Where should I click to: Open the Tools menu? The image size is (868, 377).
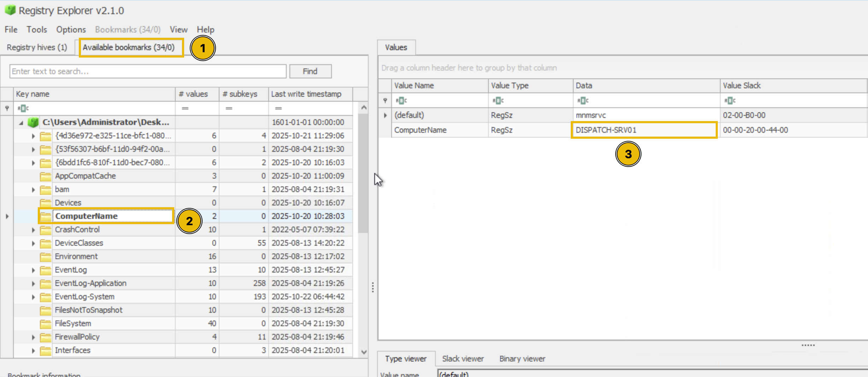36,29
